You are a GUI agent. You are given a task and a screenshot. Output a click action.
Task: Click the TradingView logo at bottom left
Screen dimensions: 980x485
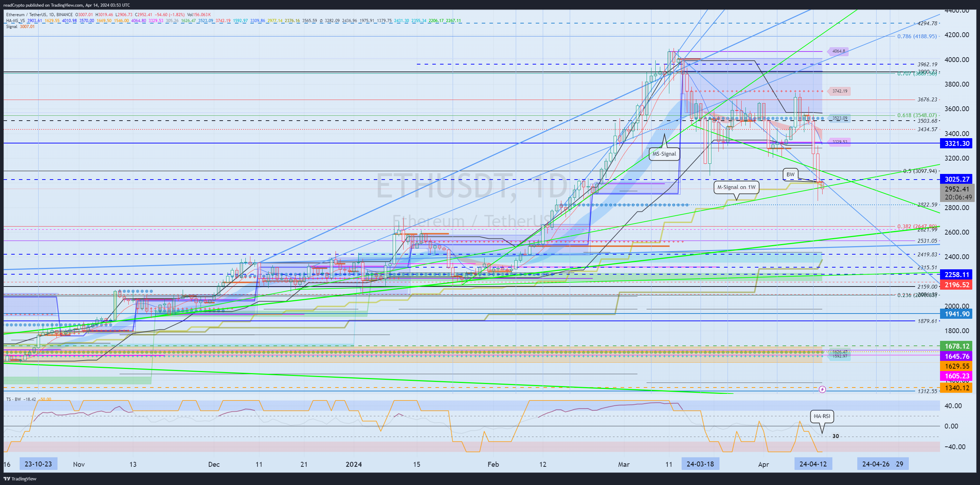pyautogui.click(x=20, y=479)
